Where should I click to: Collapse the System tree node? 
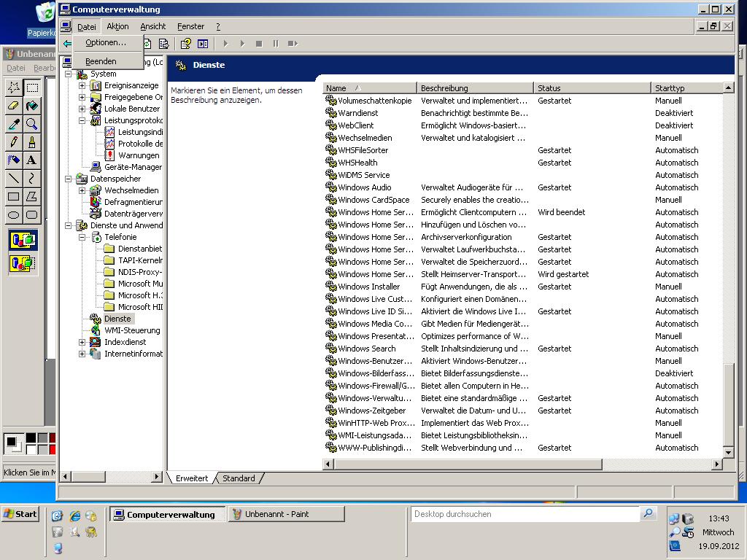tap(68, 74)
